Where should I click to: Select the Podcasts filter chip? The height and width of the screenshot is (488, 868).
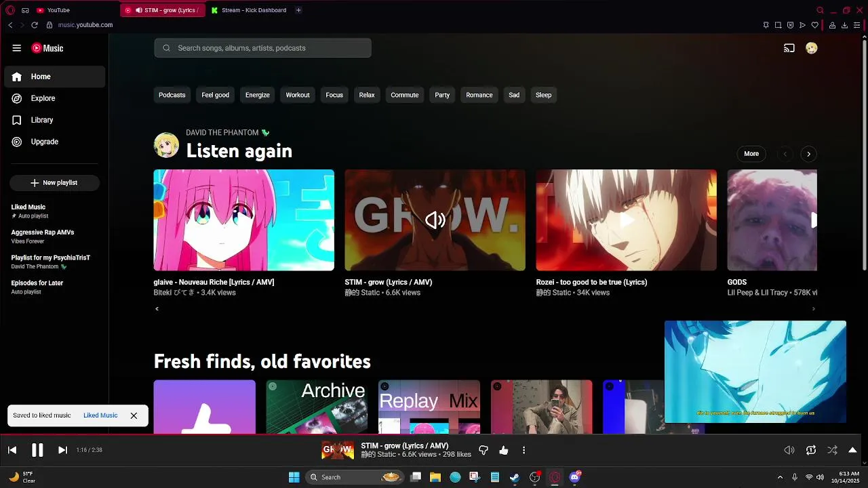click(x=172, y=95)
